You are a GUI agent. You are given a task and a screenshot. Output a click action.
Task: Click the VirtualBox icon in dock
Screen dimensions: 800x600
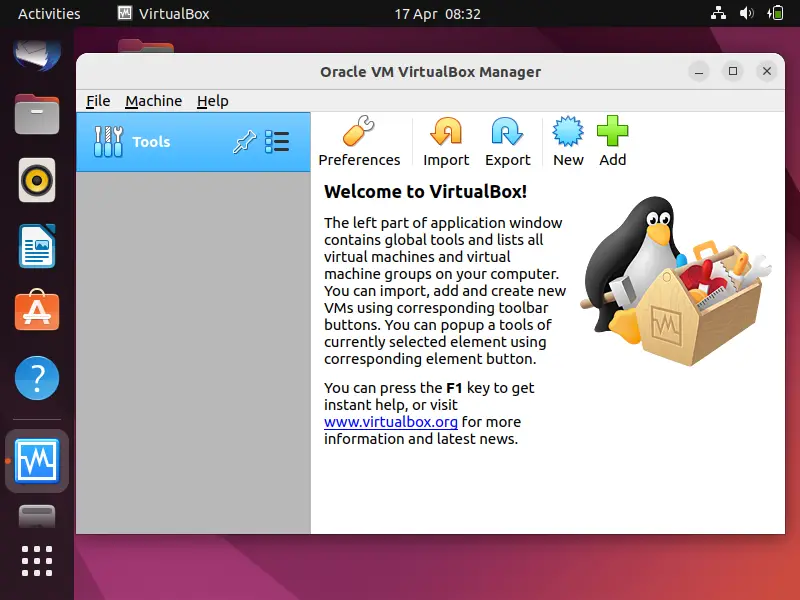37,461
